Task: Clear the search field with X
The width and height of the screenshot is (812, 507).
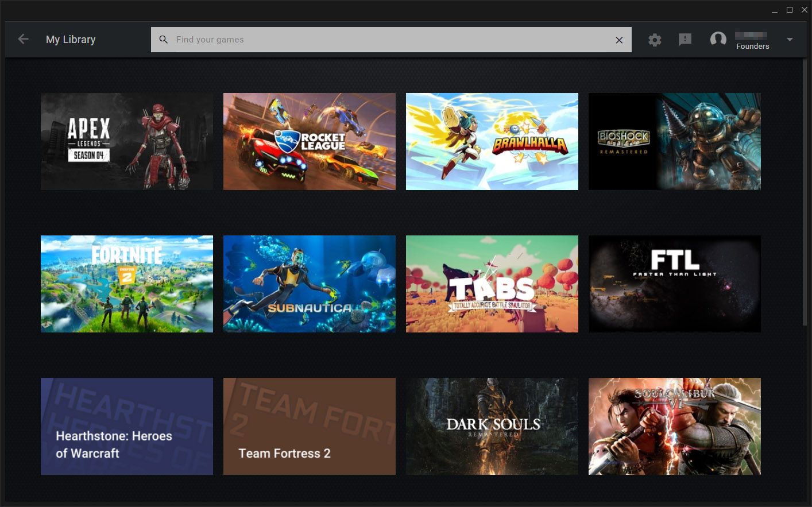Action: coord(619,40)
